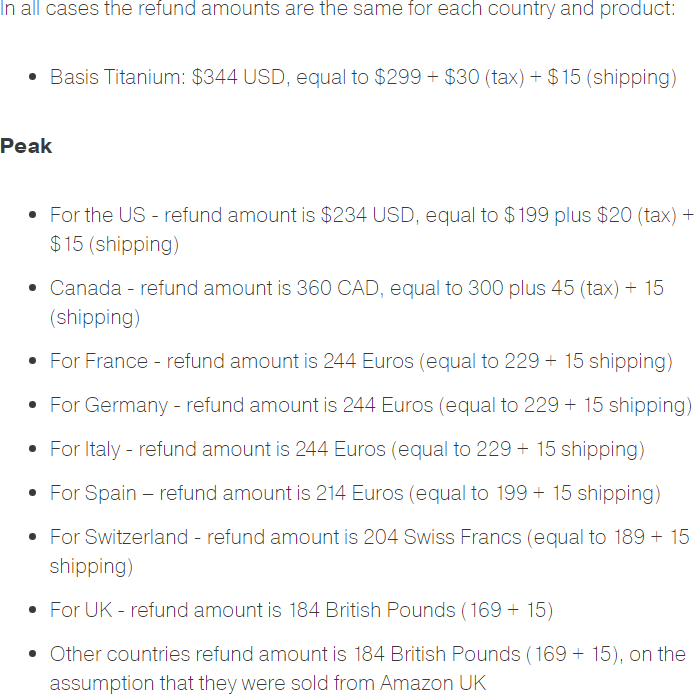
Task: Click the bullet point before Basis Titanium
Action: (x=34, y=77)
